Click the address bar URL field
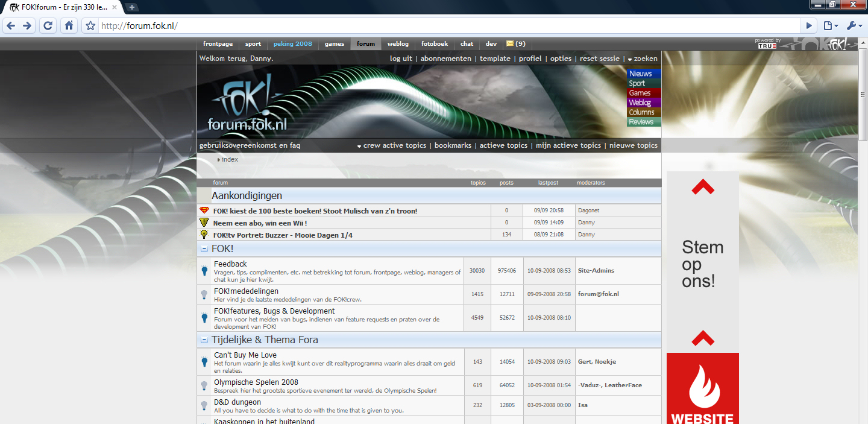The width and height of the screenshot is (868, 424). click(449, 26)
